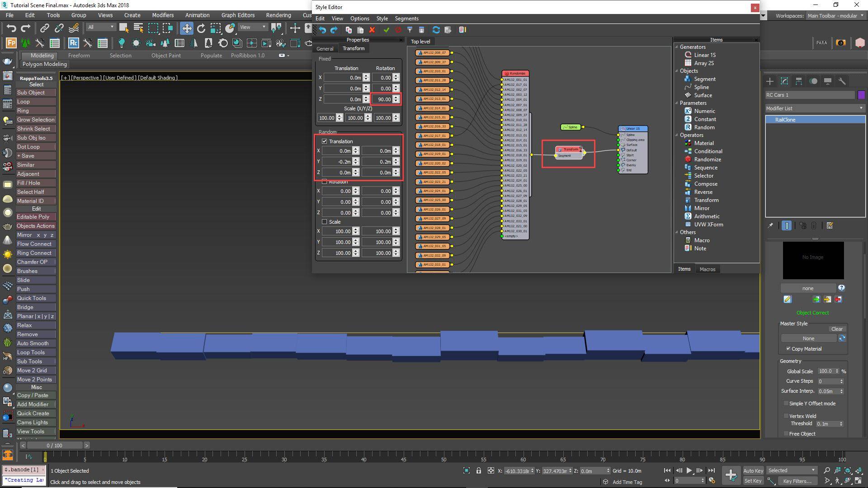
Task: Select the Randomize operator in the Items list
Action: (707, 159)
